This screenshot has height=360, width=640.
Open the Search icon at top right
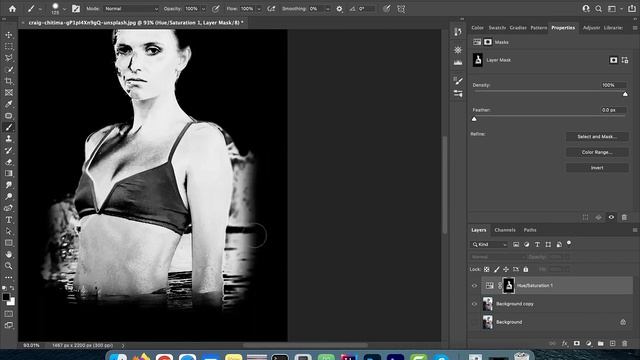coord(598,9)
